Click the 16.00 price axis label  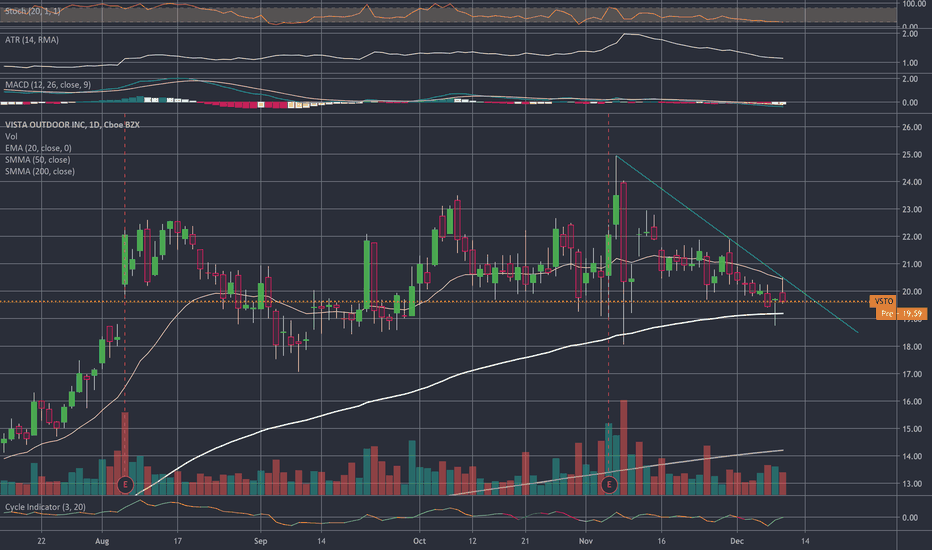point(912,401)
